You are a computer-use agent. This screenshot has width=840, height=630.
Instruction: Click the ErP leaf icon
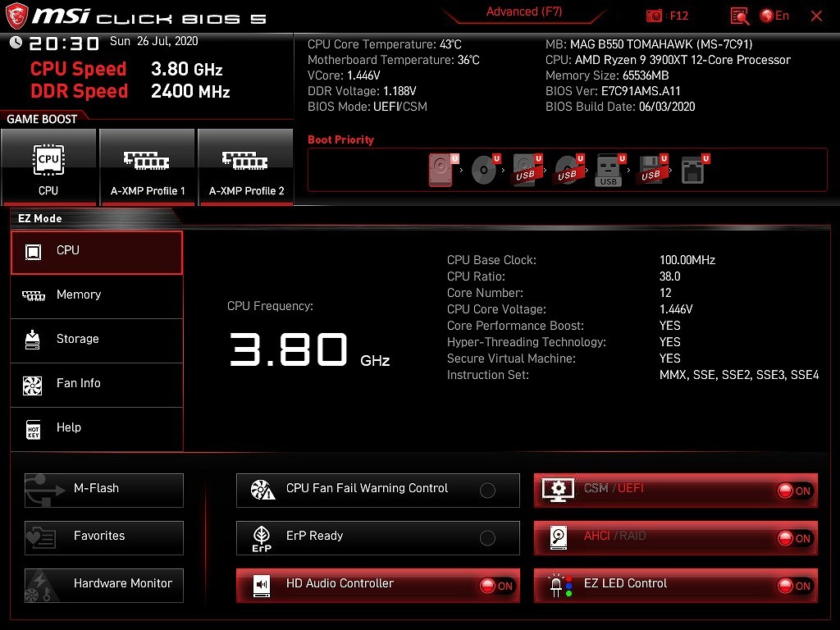pos(262,538)
